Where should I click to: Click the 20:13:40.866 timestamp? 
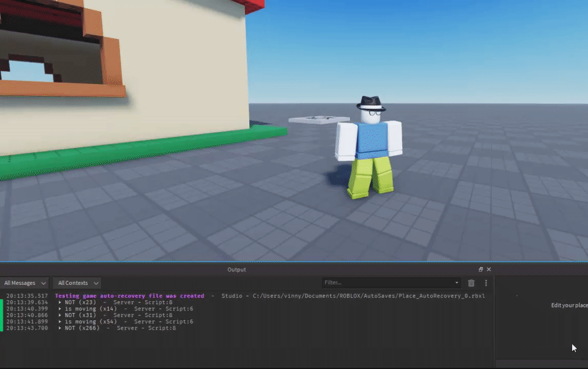[27, 315]
